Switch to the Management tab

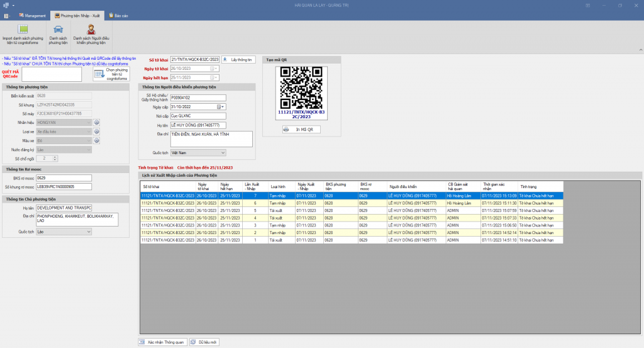33,16
